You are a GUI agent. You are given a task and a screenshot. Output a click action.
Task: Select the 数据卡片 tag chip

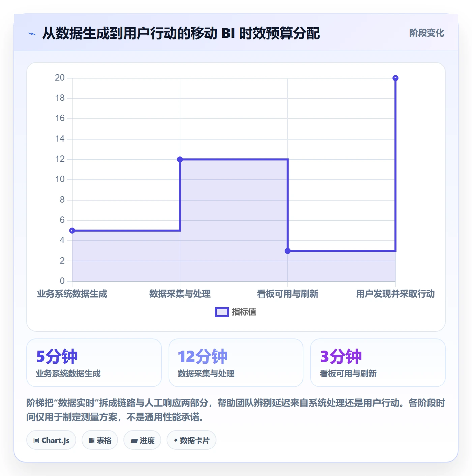[x=191, y=440]
